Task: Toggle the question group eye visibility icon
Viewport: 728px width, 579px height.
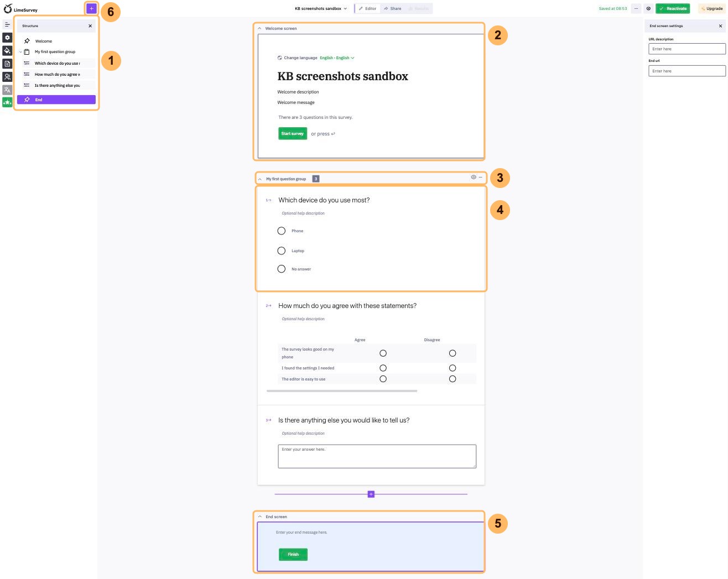Action: pyautogui.click(x=474, y=177)
